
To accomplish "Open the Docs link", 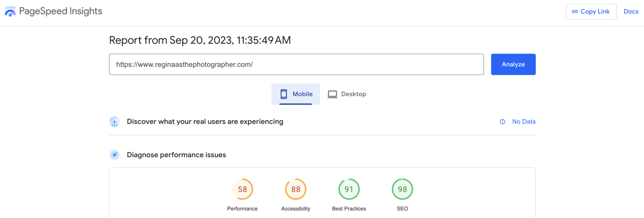I will coord(631,11).
